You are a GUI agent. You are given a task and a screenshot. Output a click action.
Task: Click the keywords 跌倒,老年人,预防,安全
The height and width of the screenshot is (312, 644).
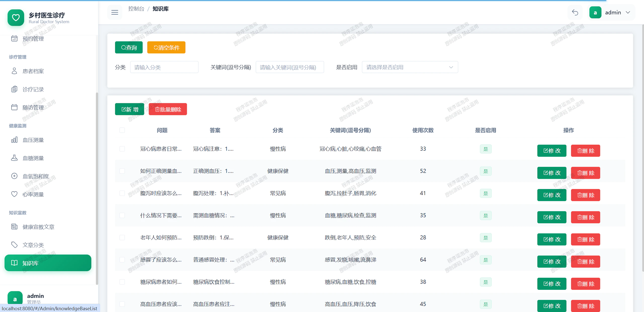(351, 238)
